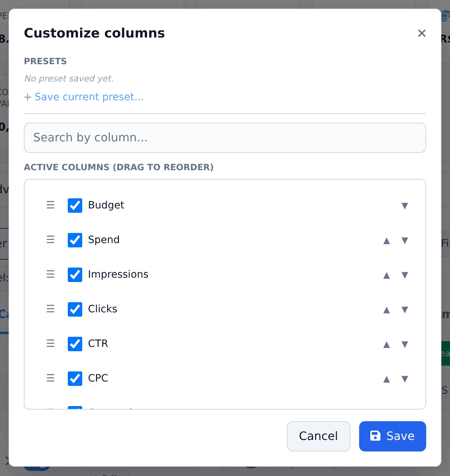Click the CPC column label
This screenshot has height=476, width=450.
[98, 378]
